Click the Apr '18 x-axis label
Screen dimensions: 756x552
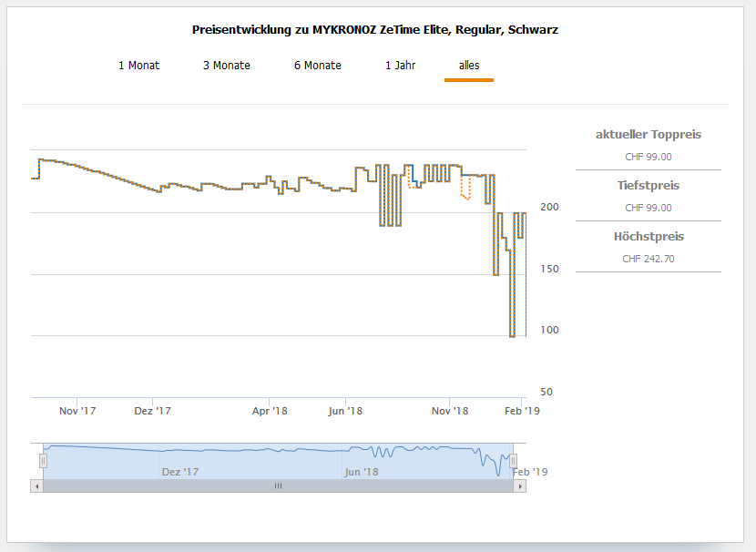(270, 411)
